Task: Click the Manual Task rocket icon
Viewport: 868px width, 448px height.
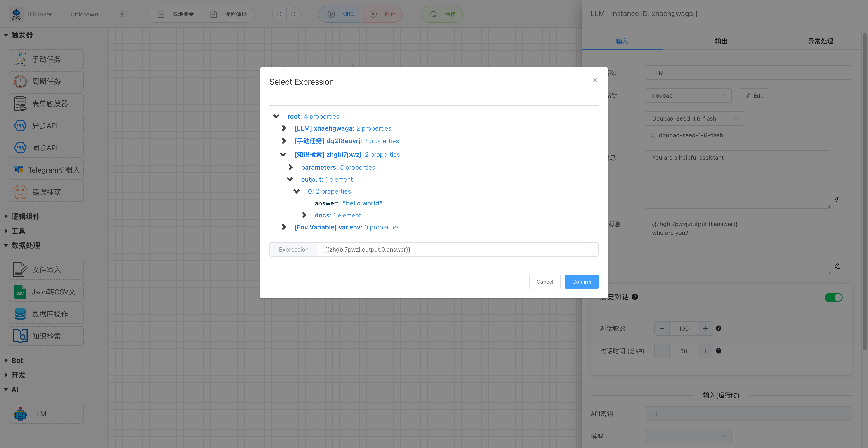Action: pyautogui.click(x=20, y=59)
